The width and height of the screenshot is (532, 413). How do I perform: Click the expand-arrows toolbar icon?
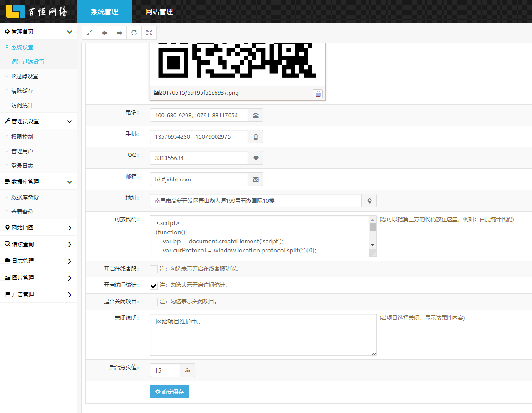[90, 33]
